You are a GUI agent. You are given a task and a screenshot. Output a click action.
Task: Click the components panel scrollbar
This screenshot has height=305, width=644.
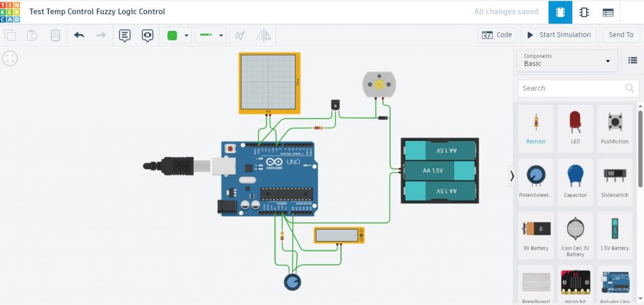tap(641, 148)
